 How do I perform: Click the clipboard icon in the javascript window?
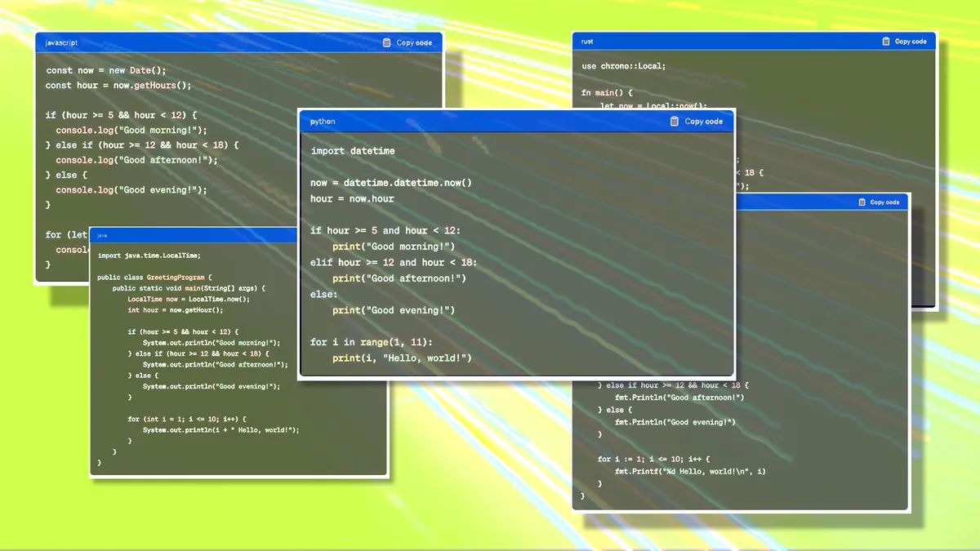coord(386,42)
